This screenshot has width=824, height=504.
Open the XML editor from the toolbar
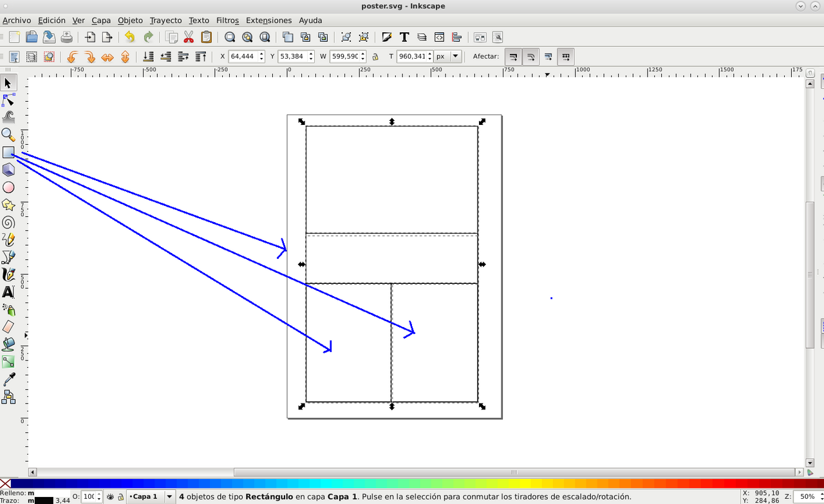[438, 37]
